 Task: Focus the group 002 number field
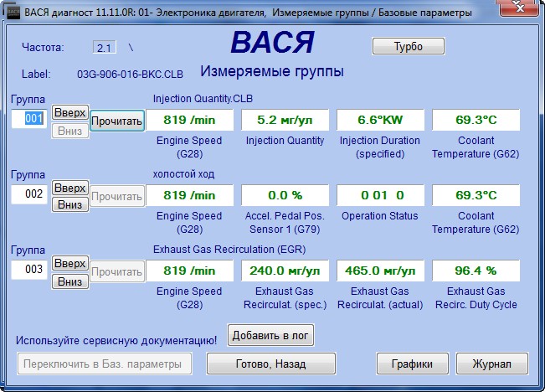(x=29, y=194)
